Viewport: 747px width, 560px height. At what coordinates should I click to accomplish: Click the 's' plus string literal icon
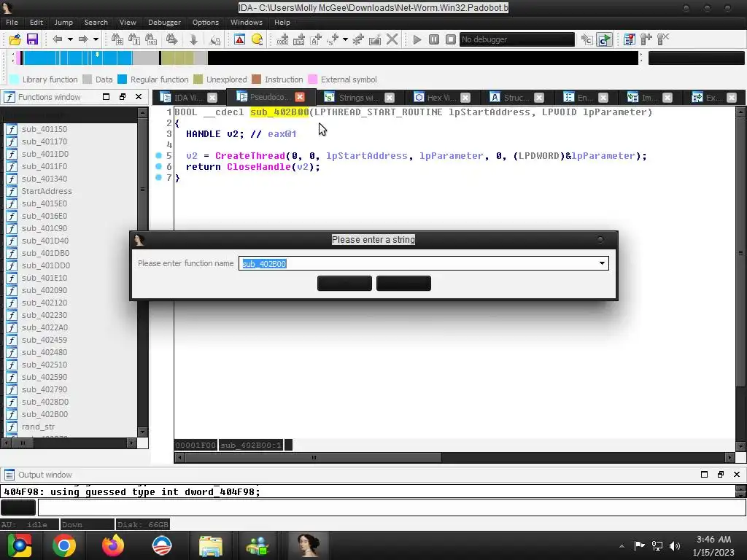click(333, 39)
